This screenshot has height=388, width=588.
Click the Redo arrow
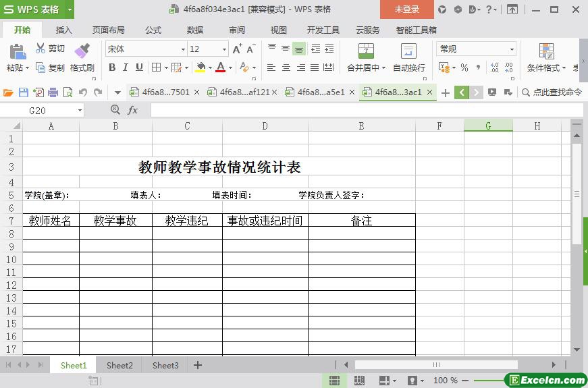(98, 92)
